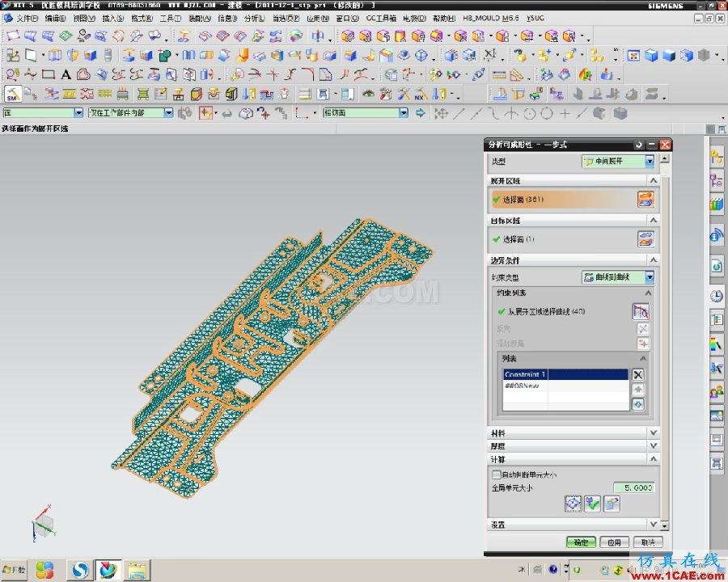The image size is (728, 582).
Task: Click the dialog scrollbar up arrow
Action: [664, 158]
